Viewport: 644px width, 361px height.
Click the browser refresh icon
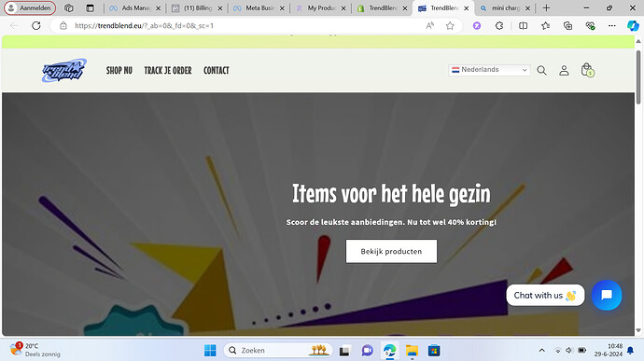coord(36,25)
